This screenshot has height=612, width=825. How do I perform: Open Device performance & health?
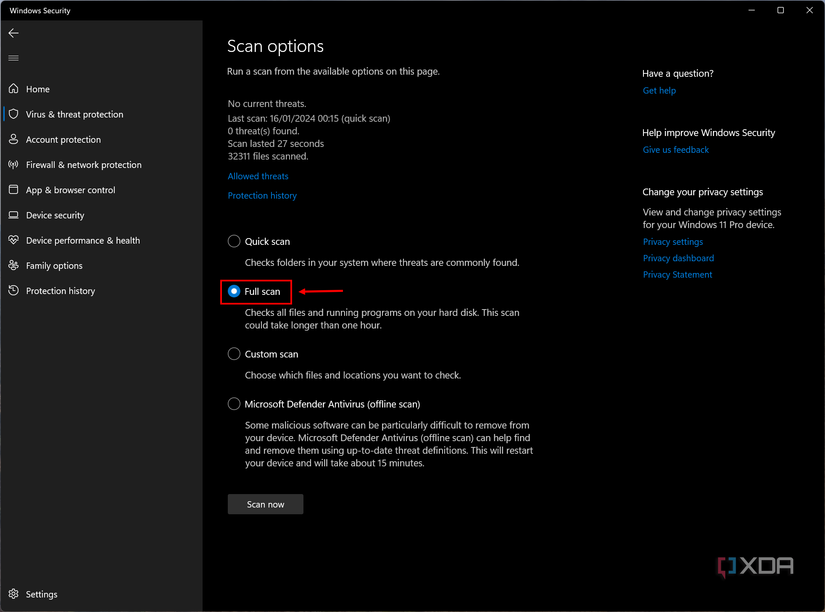coord(83,240)
